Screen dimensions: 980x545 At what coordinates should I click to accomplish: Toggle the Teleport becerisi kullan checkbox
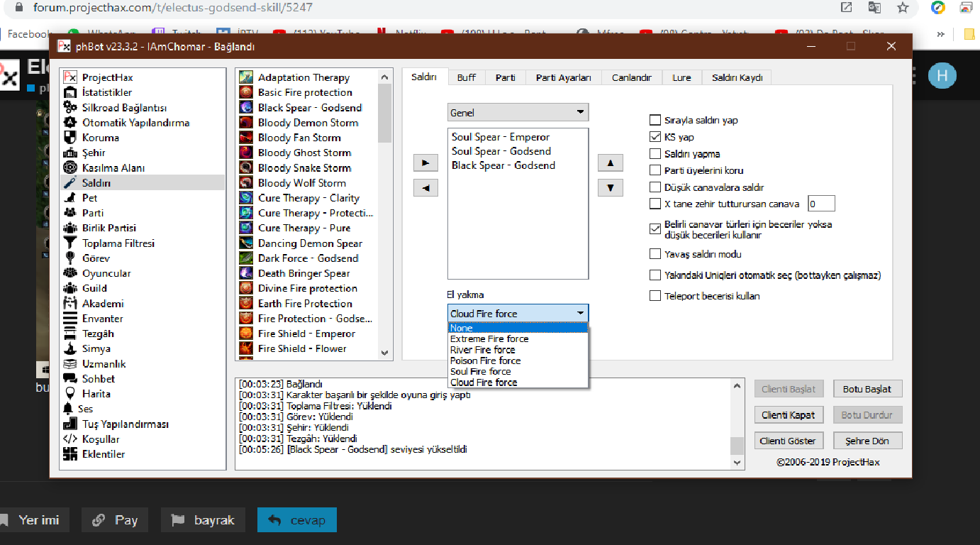(655, 296)
